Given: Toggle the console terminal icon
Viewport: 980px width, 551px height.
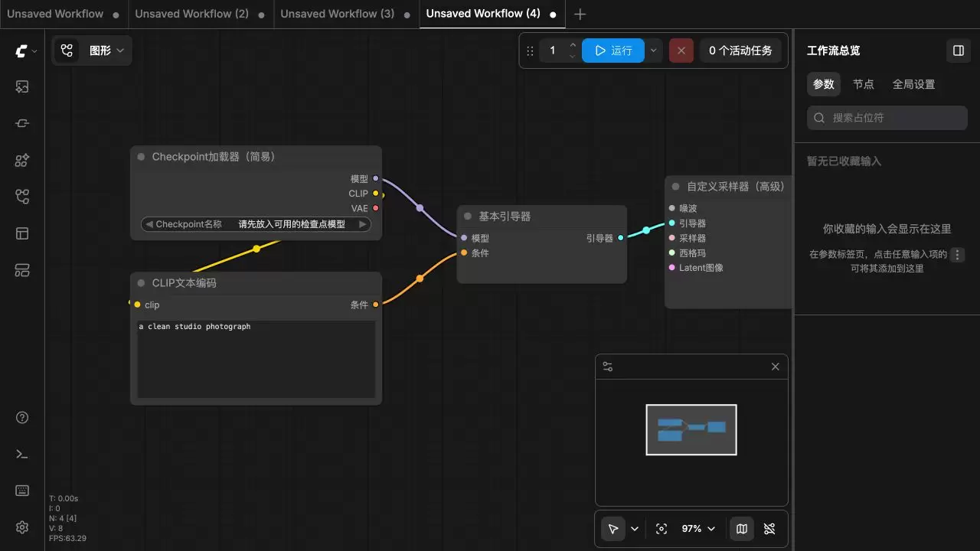Looking at the screenshot, I should 22,455.
